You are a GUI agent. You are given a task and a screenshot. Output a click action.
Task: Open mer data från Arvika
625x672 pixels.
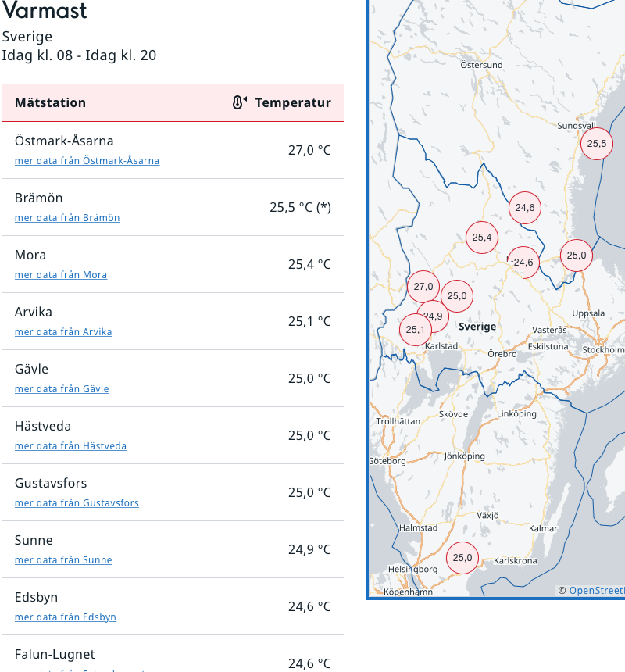pos(63,332)
